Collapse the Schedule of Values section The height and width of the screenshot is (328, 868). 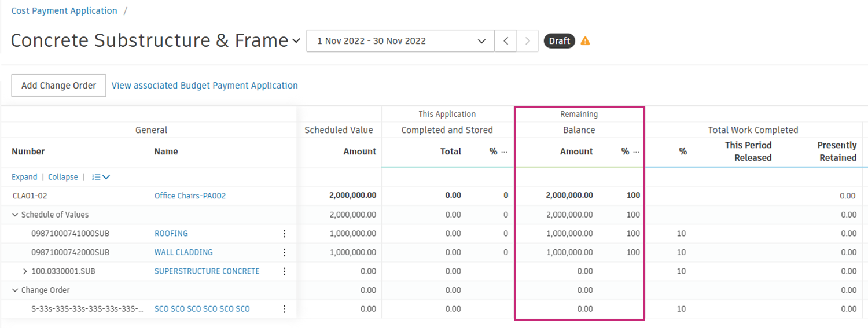[x=15, y=215]
